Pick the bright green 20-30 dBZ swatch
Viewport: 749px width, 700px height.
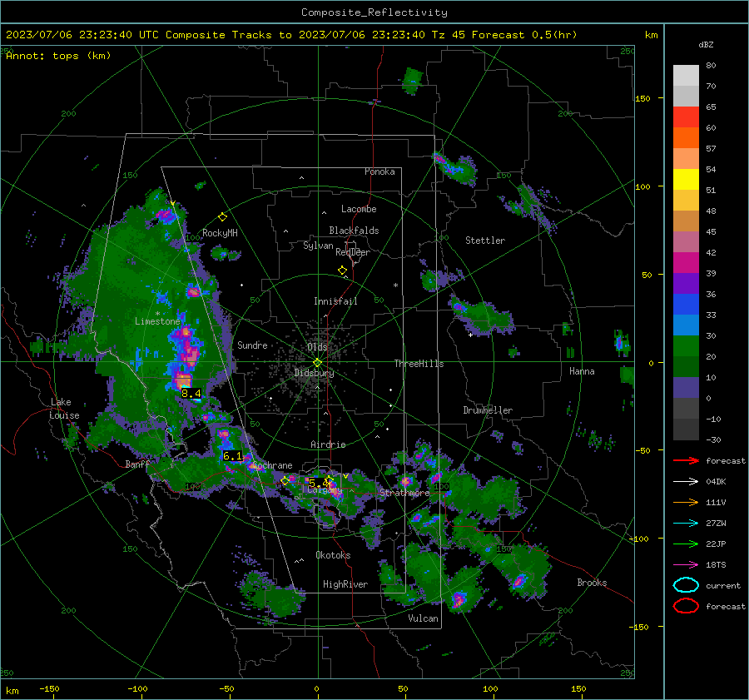[686, 346]
